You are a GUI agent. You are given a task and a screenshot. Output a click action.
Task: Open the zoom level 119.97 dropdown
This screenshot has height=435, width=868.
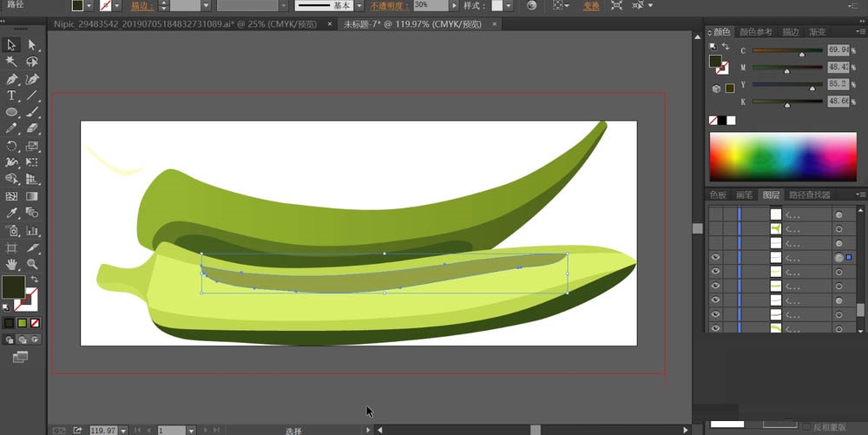point(122,430)
